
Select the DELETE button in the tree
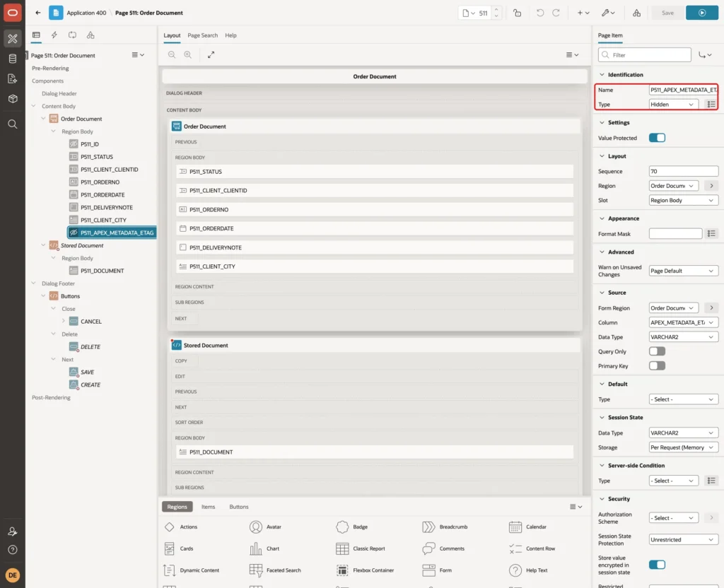click(90, 347)
